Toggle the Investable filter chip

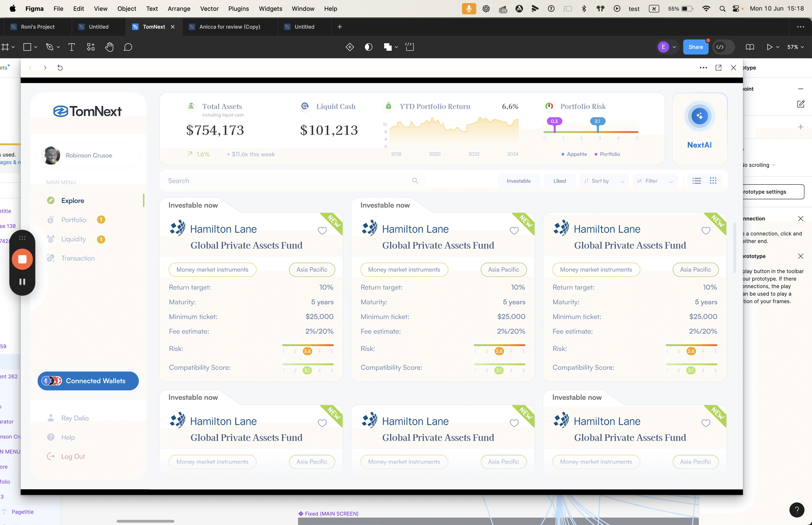[x=519, y=181]
